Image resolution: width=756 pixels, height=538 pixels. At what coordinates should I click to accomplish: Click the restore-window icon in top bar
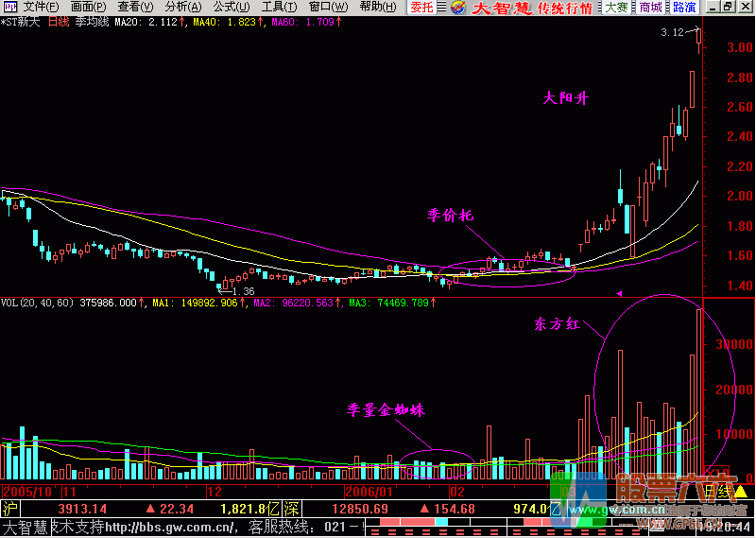pyautogui.click(x=727, y=8)
